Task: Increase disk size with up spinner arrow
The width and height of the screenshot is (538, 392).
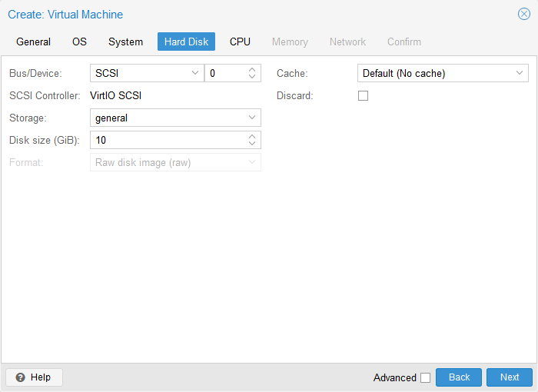Action: (x=252, y=137)
